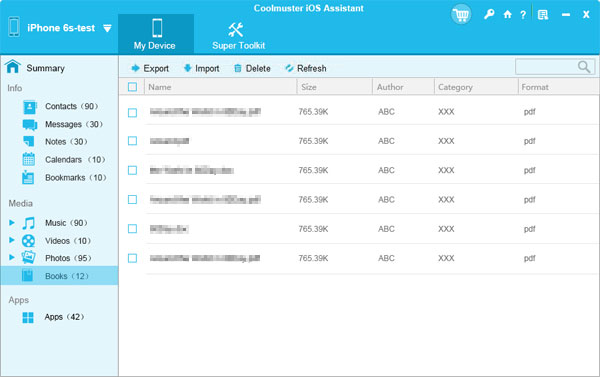Check the sixth book row checkbox

[132, 258]
